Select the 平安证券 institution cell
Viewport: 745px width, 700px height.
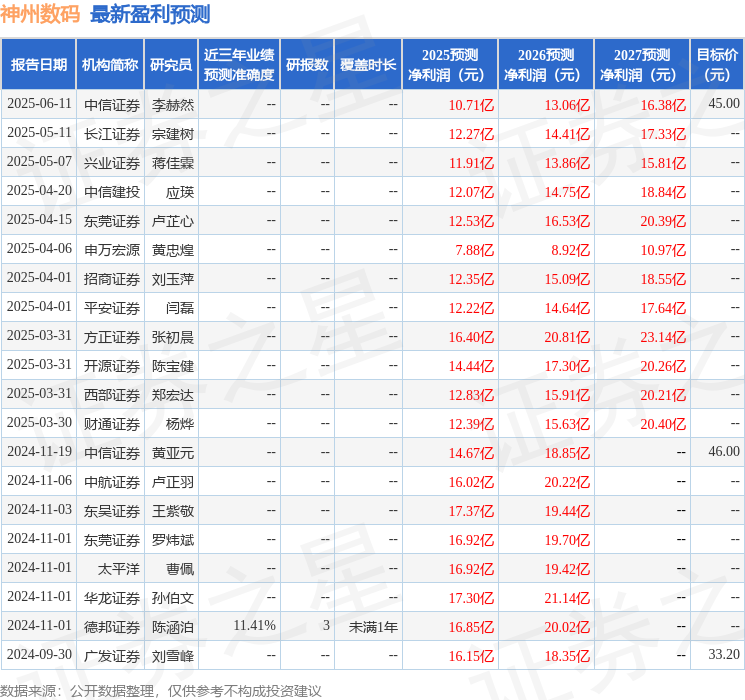(x=112, y=308)
